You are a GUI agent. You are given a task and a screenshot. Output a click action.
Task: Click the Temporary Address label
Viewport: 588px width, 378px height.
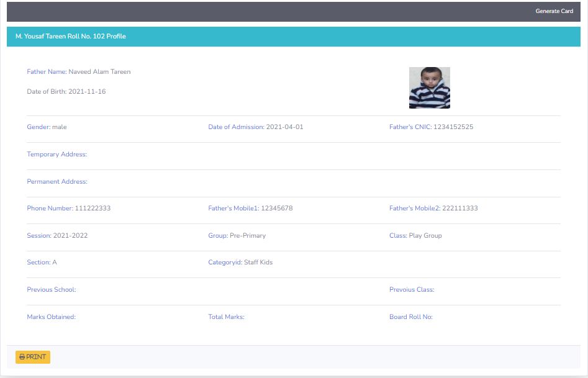57,155
